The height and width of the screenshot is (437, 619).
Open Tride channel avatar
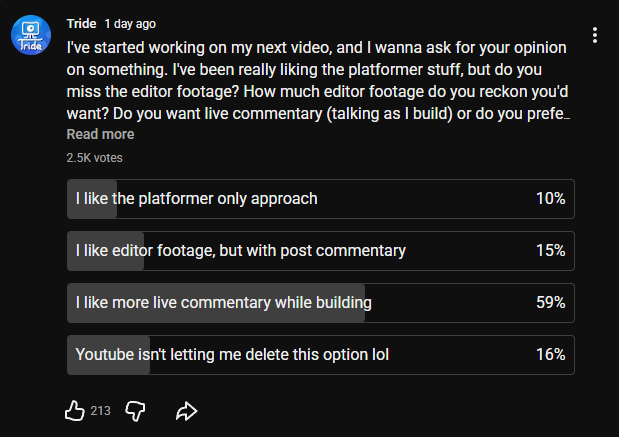[31, 35]
